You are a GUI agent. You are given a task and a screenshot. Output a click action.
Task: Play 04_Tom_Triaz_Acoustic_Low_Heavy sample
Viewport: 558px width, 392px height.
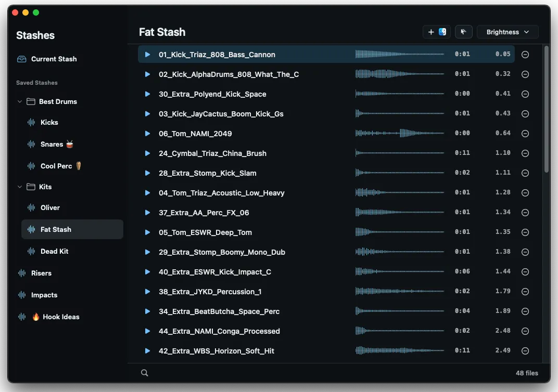pos(147,193)
